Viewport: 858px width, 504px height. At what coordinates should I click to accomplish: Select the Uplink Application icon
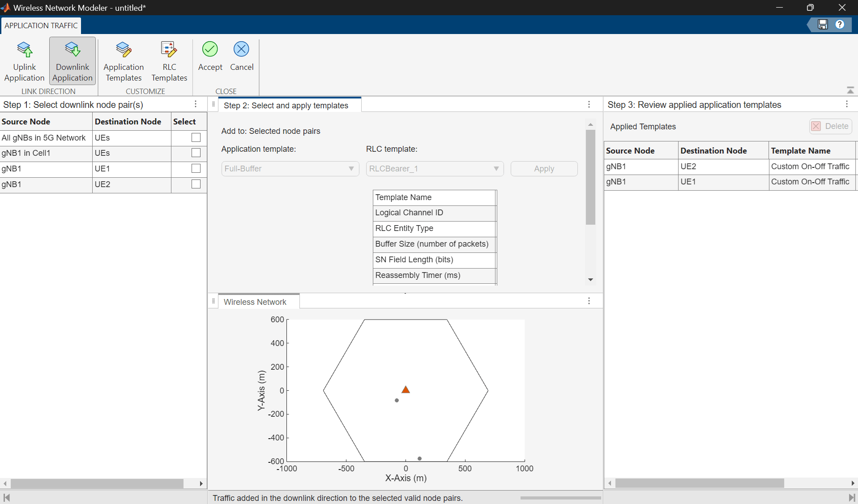25,50
